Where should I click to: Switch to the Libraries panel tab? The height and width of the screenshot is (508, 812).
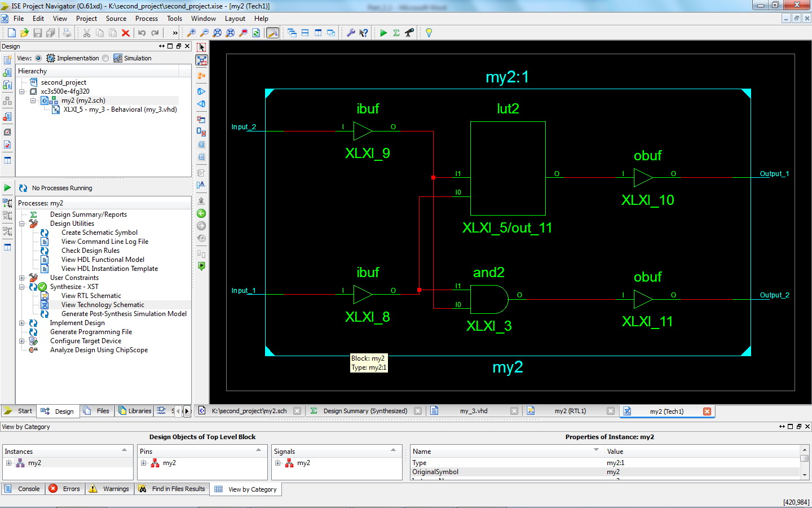click(135, 411)
